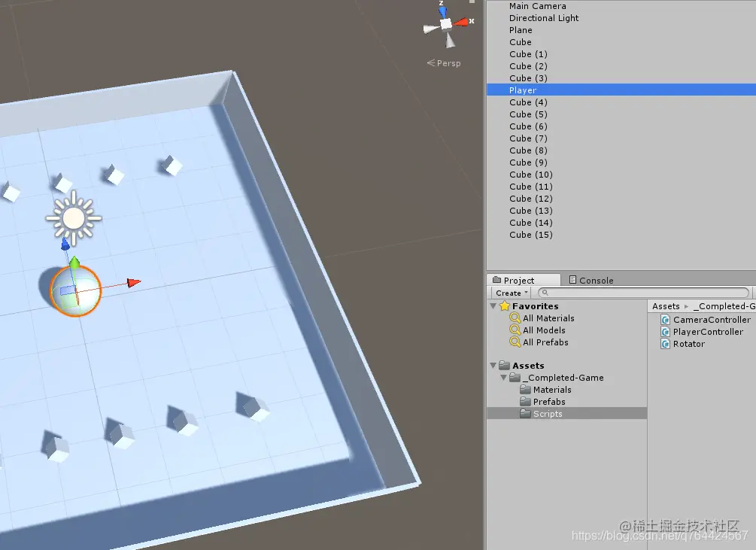756x550 pixels.
Task: Select the Rotator script name
Action: pyautogui.click(x=689, y=344)
